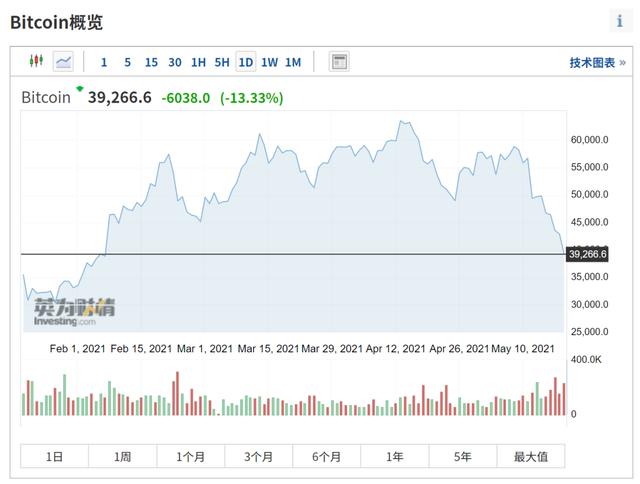Choose the 15 minute interval

point(151,62)
